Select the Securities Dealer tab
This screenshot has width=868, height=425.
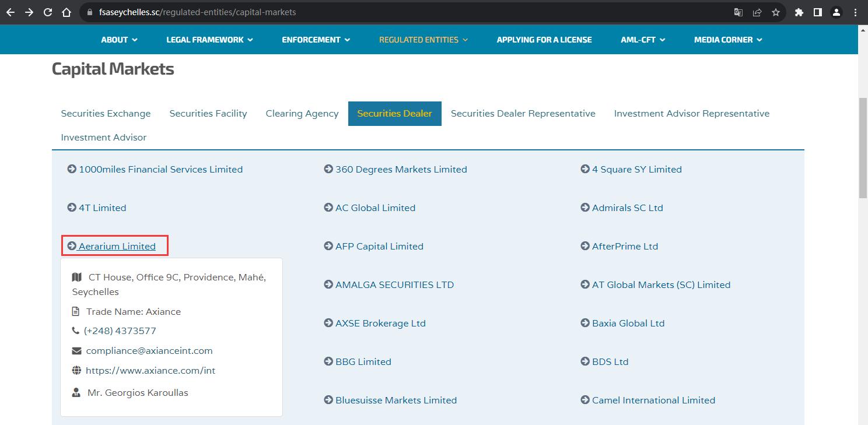coord(395,113)
